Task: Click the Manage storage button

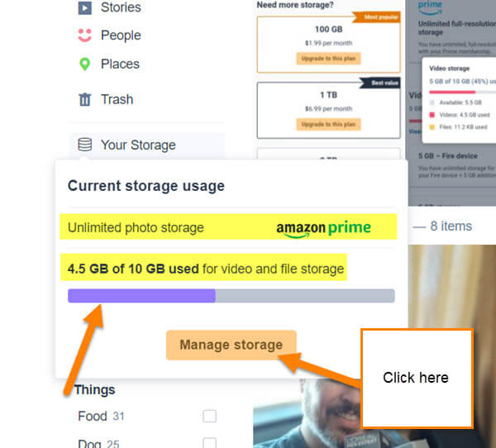Action: click(231, 346)
